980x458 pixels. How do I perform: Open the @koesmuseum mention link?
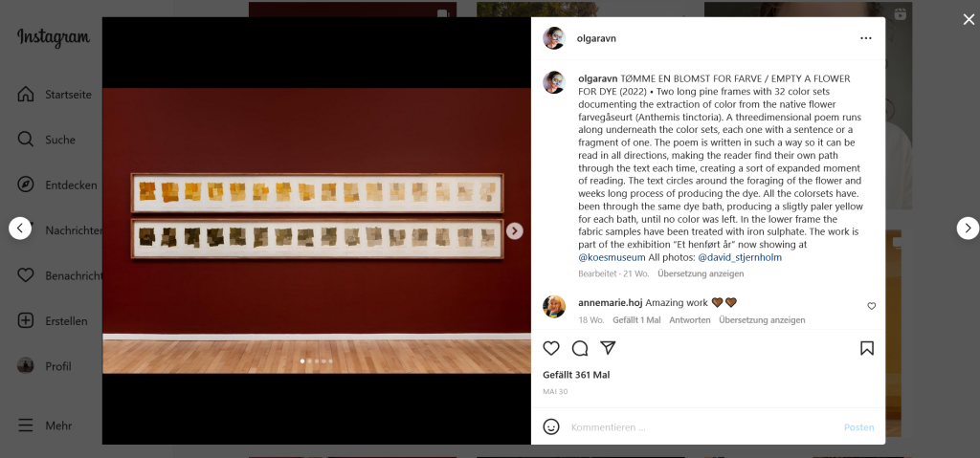click(x=612, y=257)
